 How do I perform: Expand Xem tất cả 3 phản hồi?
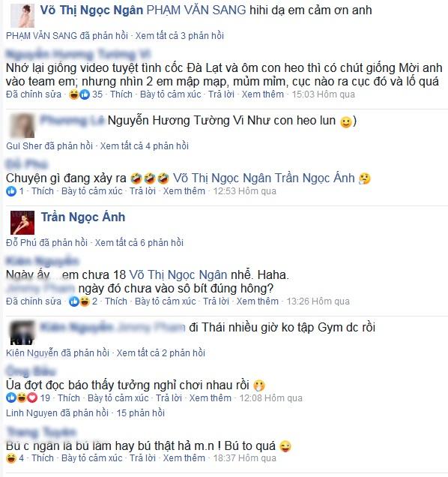coord(179,36)
